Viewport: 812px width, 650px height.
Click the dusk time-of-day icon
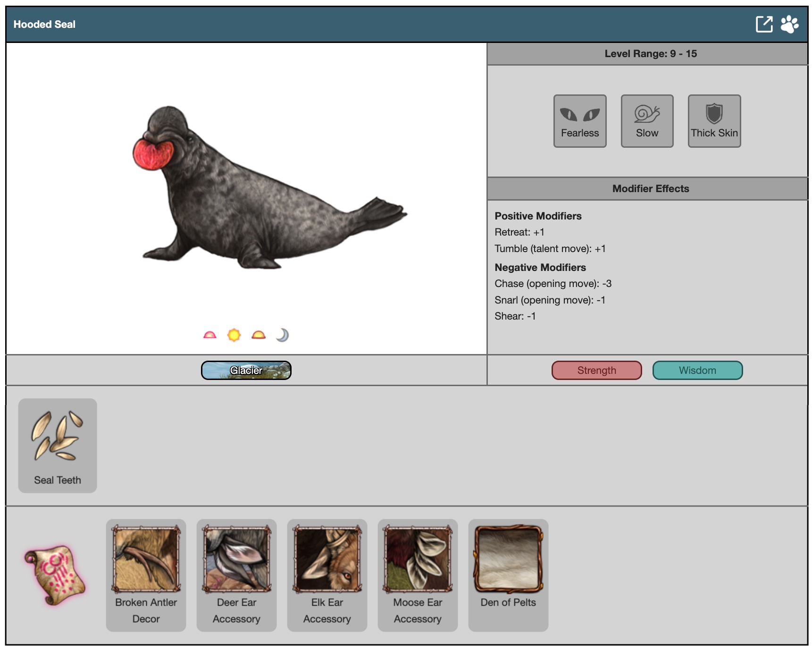tap(259, 335)
